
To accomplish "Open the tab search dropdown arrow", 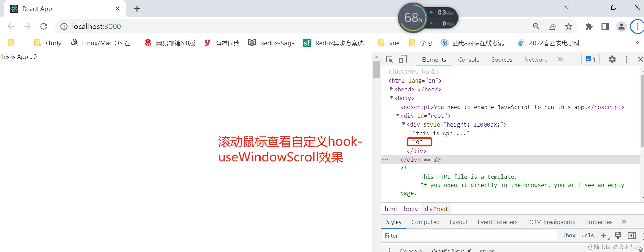I will pyautogui.click(x=567, y=7).
